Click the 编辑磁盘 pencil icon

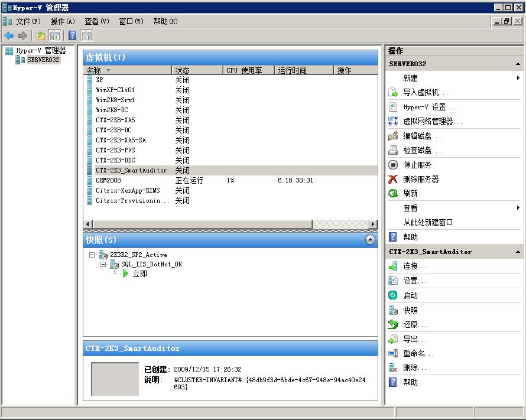(x=393, y=136)
